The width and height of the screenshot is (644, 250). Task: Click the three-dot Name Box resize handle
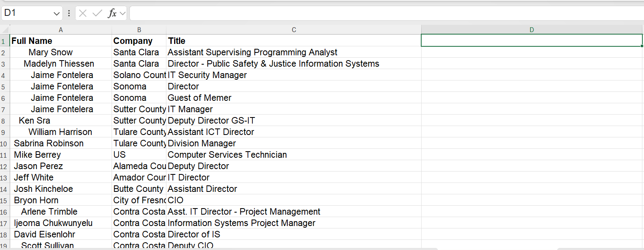coord(69,13)
